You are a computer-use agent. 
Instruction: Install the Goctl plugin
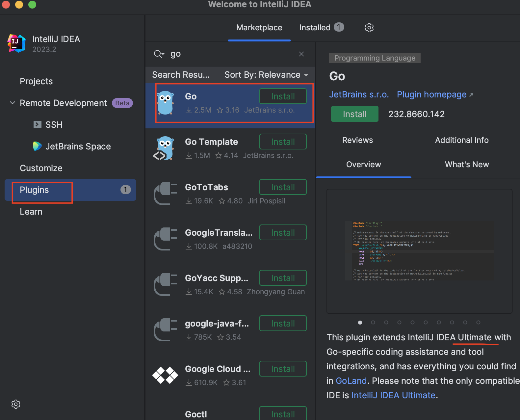(283, 414)
